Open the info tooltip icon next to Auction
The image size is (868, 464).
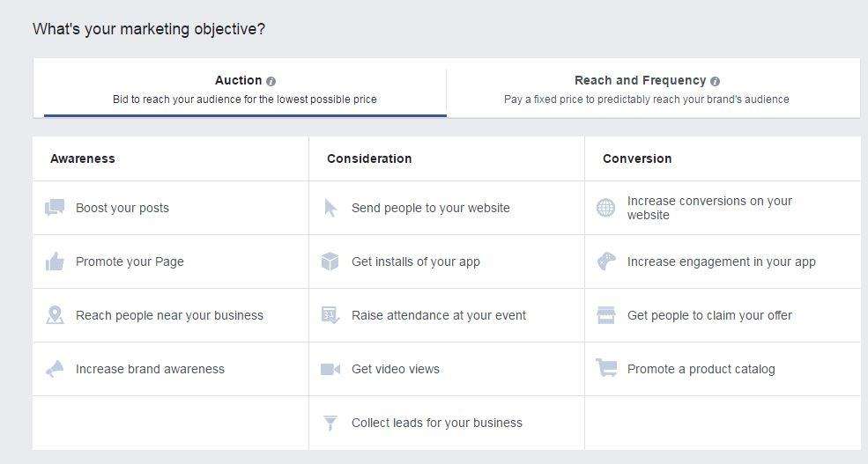click(271, 81)
